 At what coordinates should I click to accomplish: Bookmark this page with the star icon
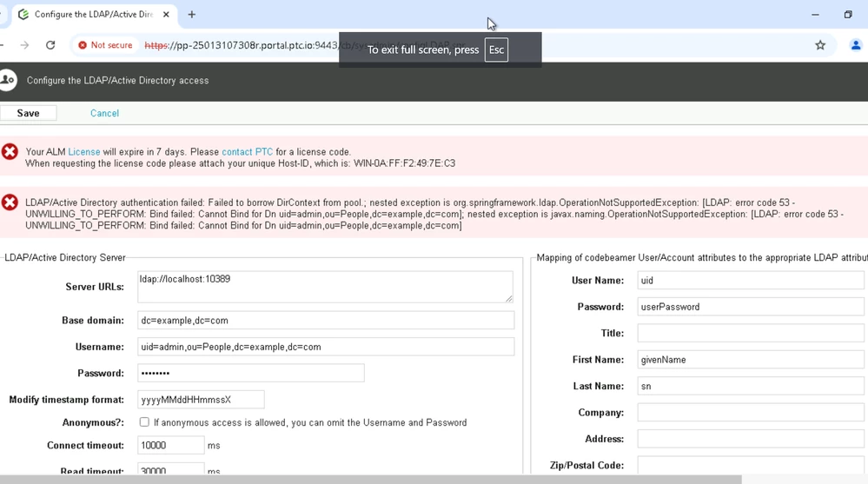tap(820, 45)
